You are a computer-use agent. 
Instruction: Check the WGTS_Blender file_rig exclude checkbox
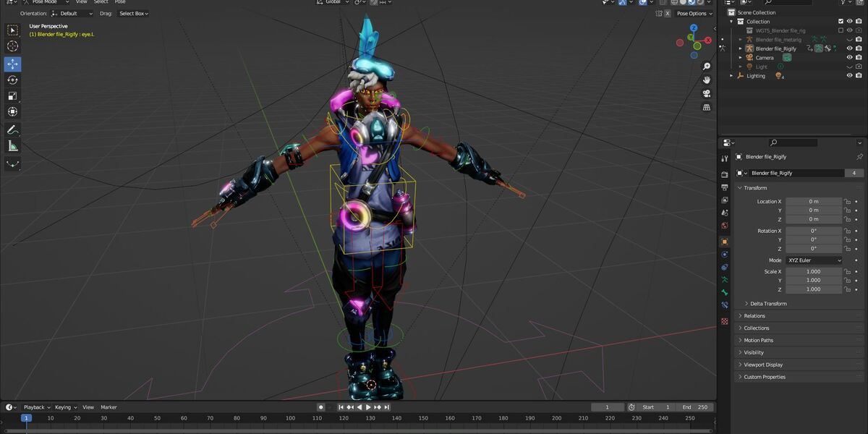point(841,30)
